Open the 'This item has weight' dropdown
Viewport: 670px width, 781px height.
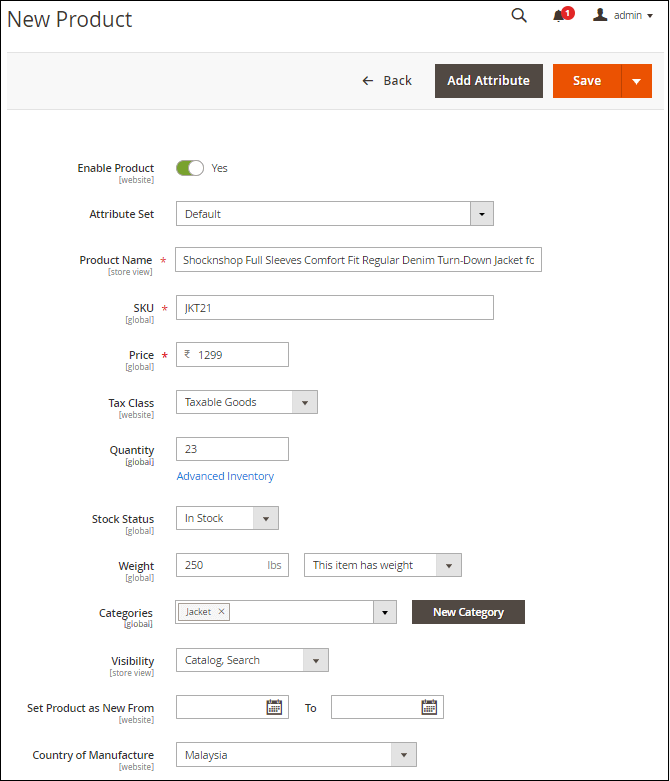(x=383, y=565)
